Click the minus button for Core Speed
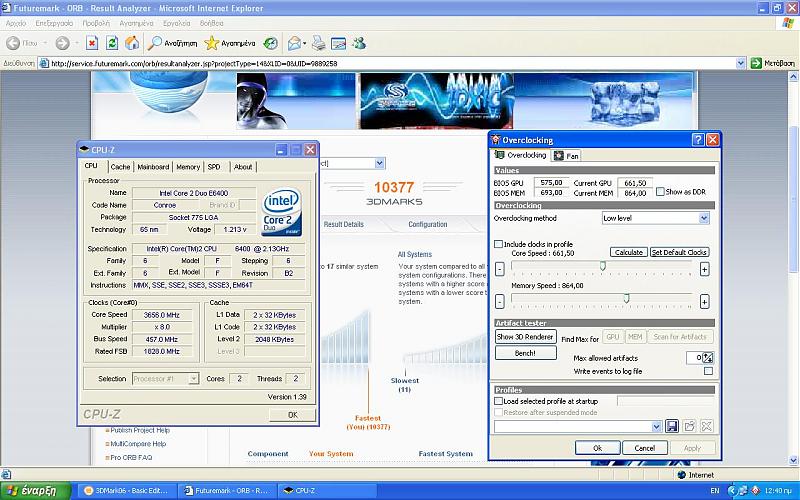Viewport: 800px width, 500px height. point(500,269)
